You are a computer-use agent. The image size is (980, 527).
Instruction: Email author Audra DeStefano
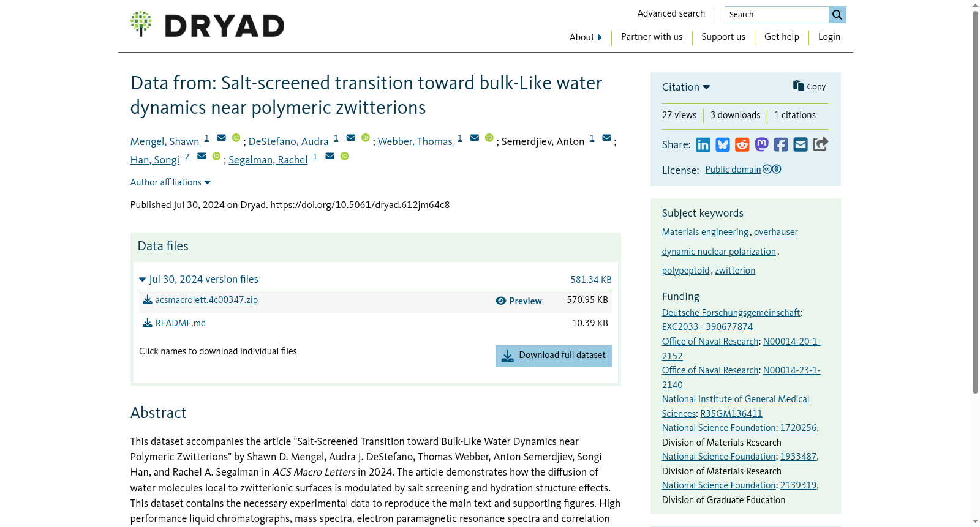point(351,138)
